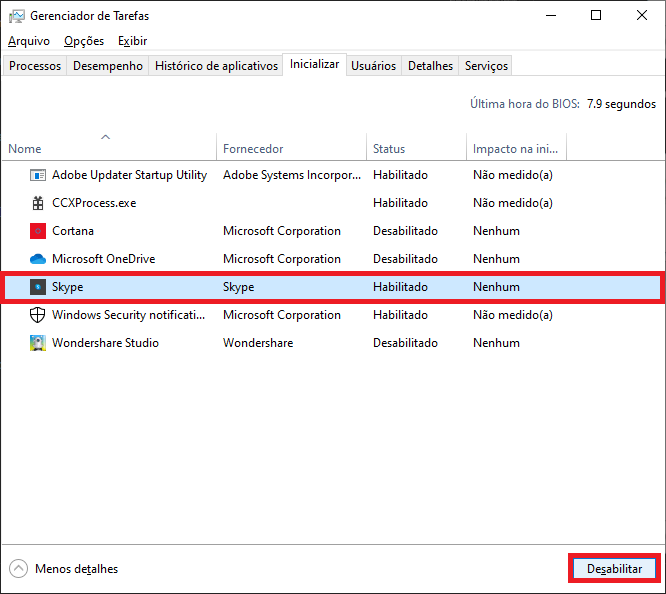
Task: Switch to the Processos tab
Action: [x=35, y=66]
